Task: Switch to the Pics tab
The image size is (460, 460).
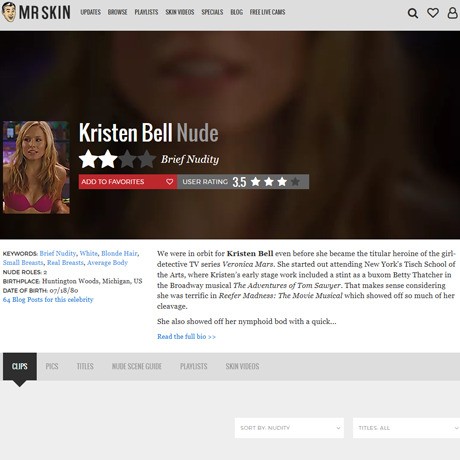Action: coord(52,366)
